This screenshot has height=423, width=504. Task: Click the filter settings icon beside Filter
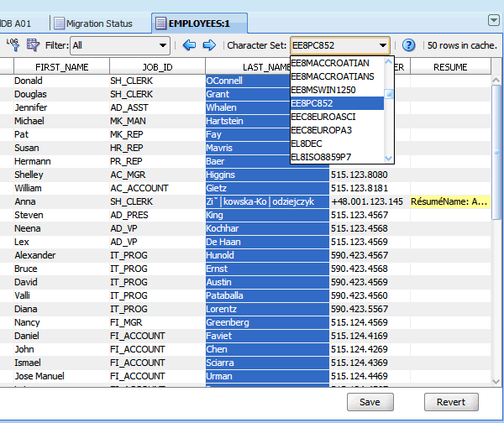(33, 44)
